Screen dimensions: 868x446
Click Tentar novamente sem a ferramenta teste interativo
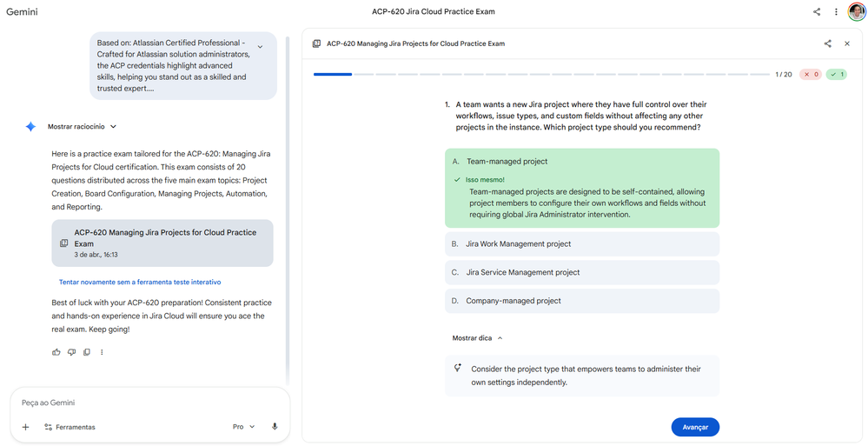(x=140, y=282)
